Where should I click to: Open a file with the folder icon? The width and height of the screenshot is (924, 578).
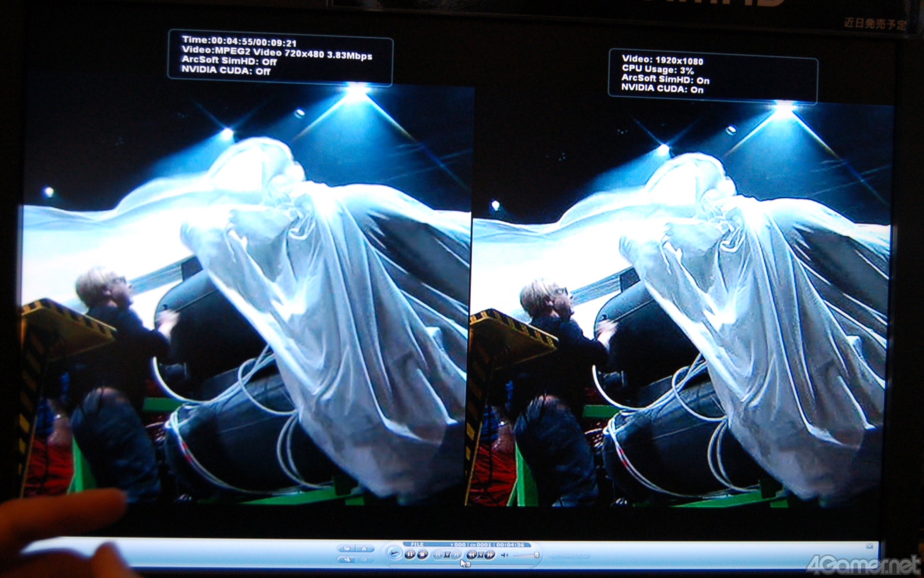coord(346,548)
